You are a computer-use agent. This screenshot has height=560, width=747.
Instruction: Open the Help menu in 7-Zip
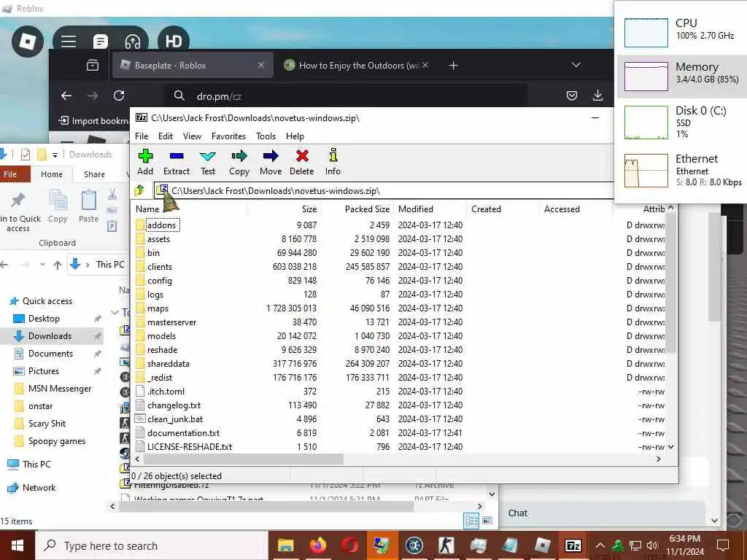click(x=295, y=136)
